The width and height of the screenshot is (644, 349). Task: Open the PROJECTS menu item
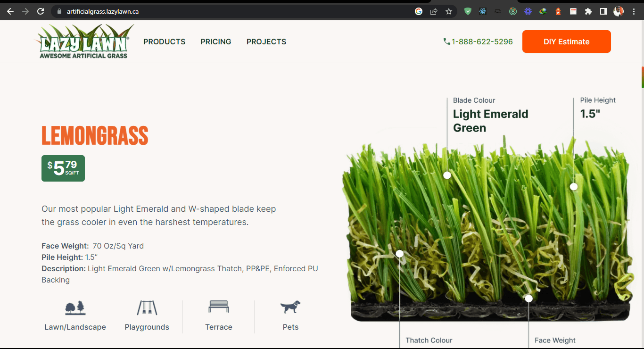tap(266, 42)
